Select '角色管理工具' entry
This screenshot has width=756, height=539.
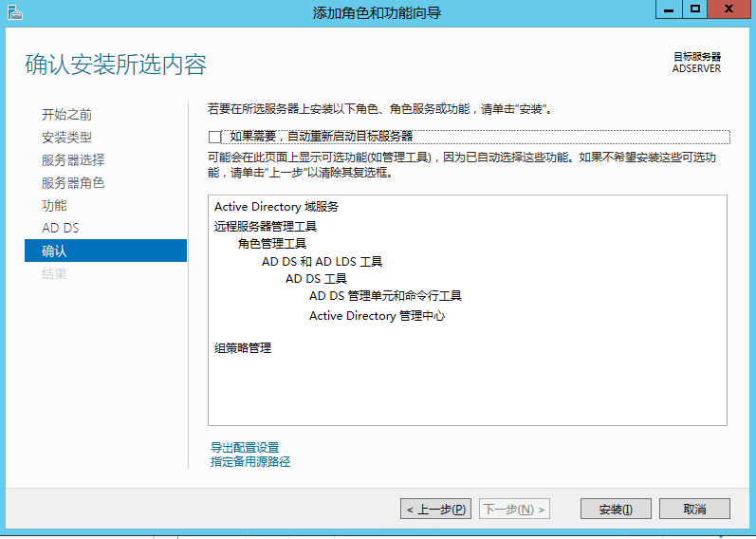click(x=272, y=244)
